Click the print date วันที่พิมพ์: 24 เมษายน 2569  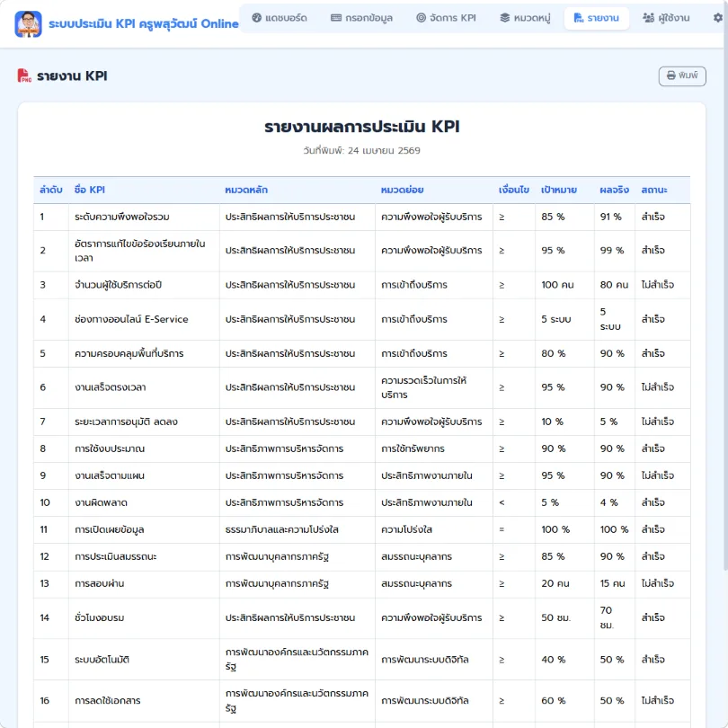point(361,150)
